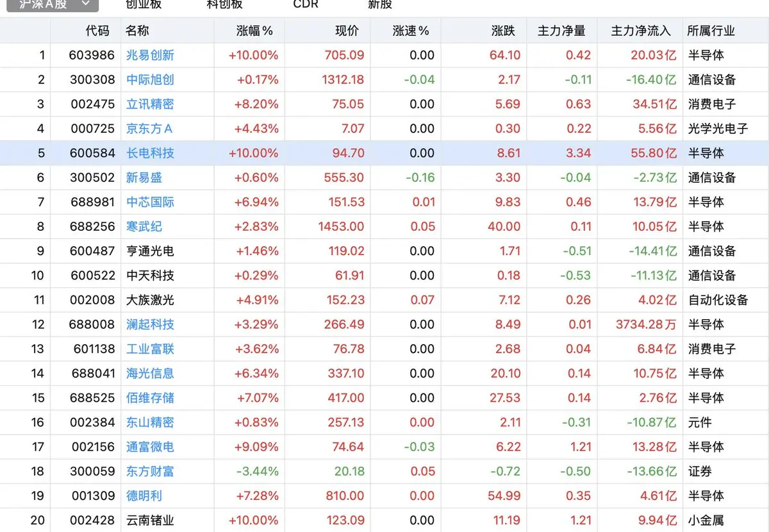Screen dimensions: 769x532
Task: Open stock 工业富联
Action: click(150, 349)
